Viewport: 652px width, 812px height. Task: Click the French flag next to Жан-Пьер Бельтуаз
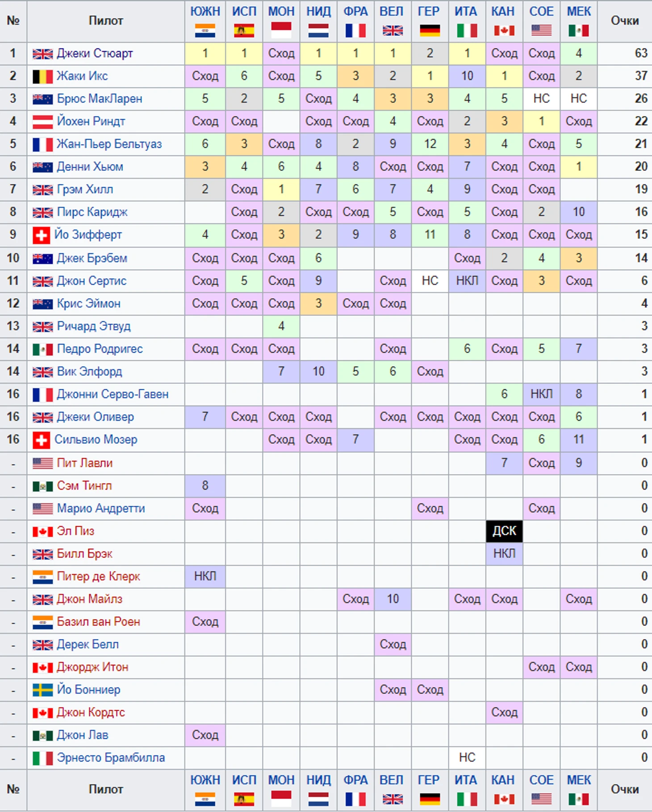click(43, 145)
